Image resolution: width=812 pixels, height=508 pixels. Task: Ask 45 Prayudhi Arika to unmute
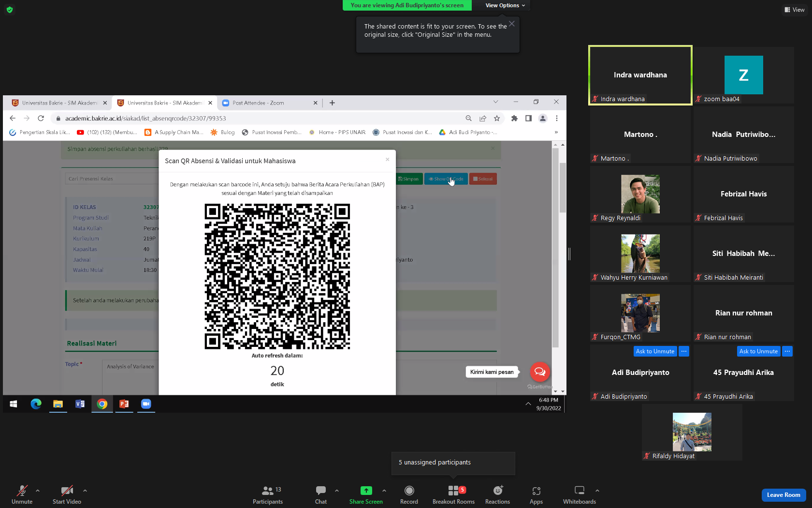[758, 351]
